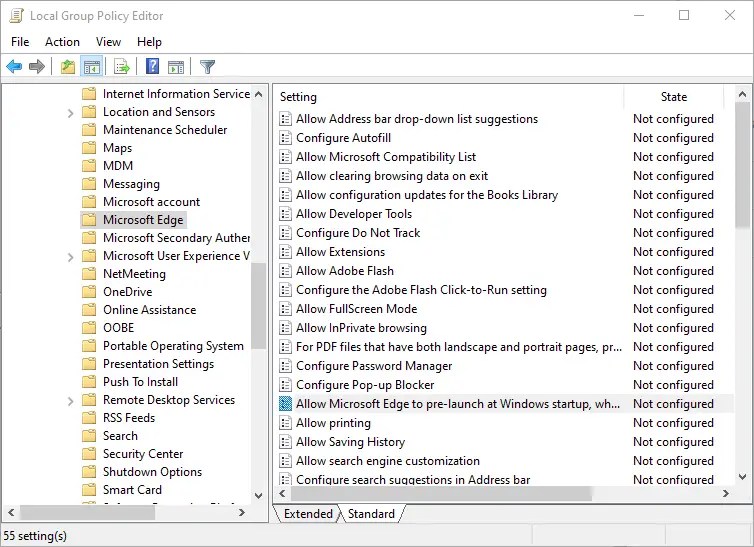
Task: Click the policy icon beside Allow Developer Tools
Action: (285, 214)
